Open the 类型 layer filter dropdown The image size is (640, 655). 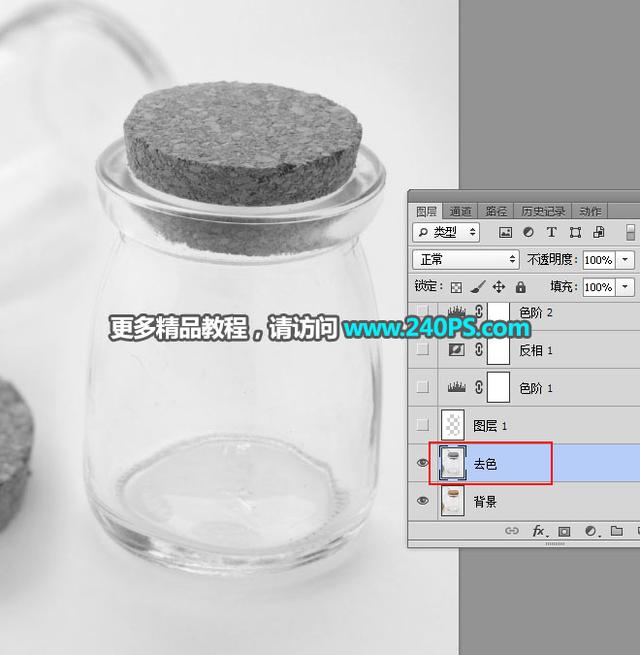pyautogui.click(x=446, y=232)
